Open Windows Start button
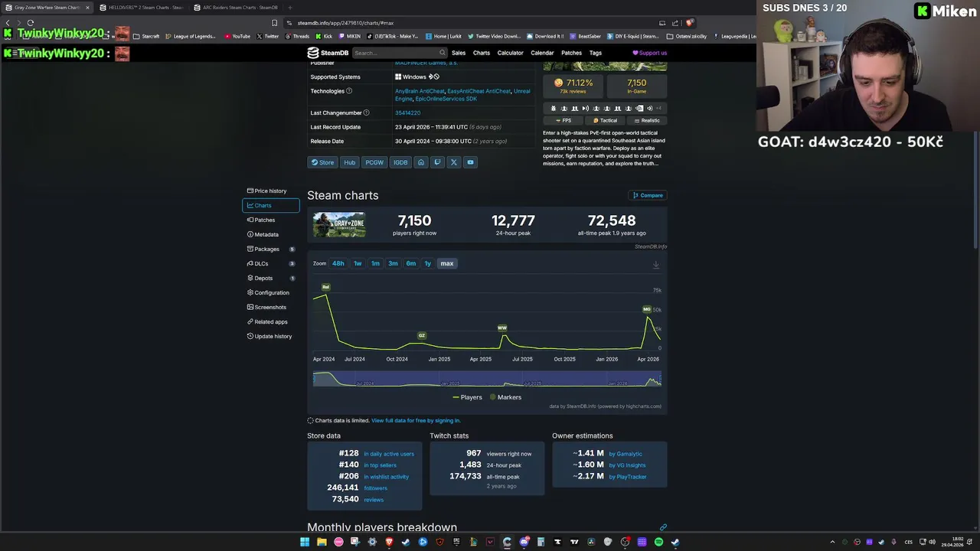The width and height of the screenshot is (980, 551). [x=305, y=542]
